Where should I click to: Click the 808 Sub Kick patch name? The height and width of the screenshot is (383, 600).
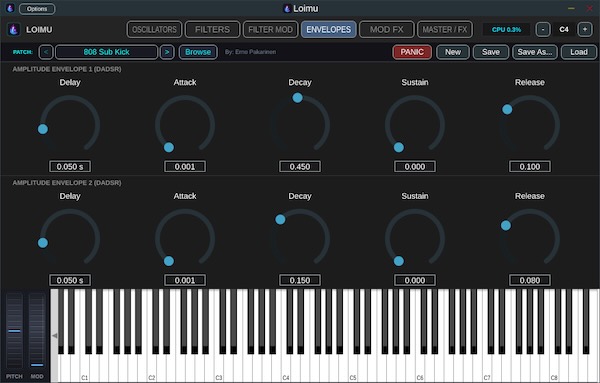click(106, 52)
